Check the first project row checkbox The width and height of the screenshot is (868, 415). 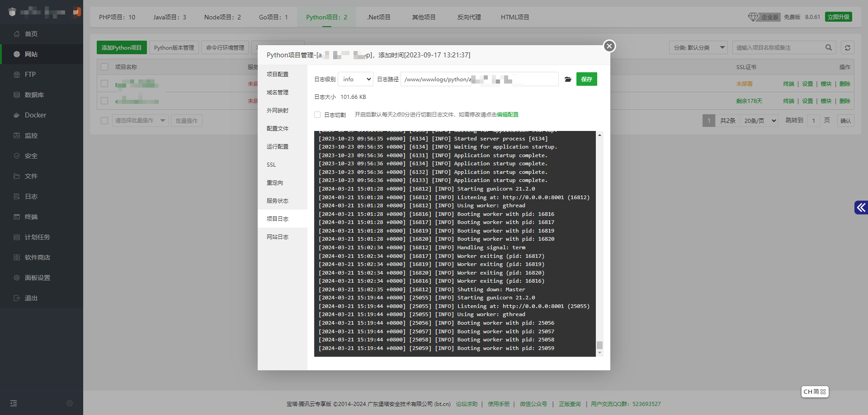(104, 84)
